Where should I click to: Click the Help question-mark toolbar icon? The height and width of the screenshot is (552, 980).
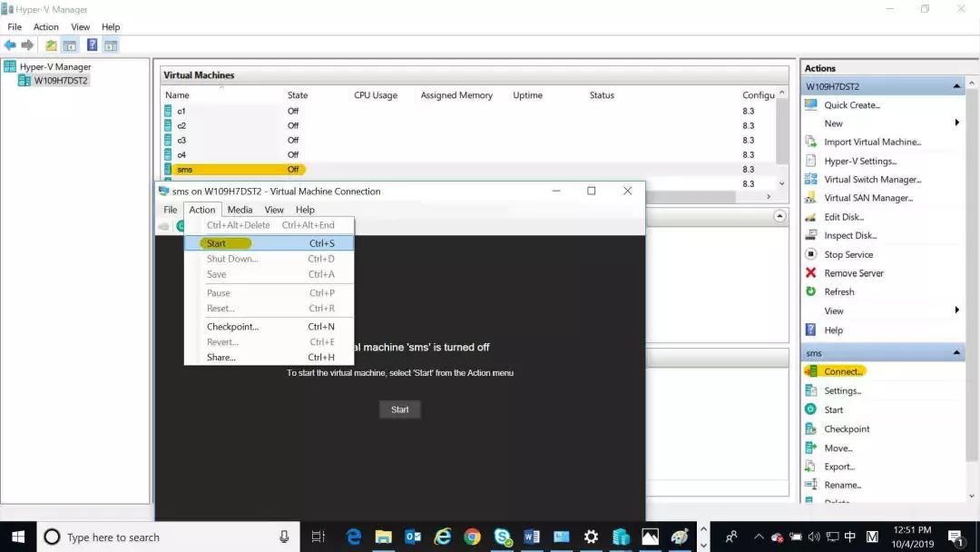[x=92, y=45]
